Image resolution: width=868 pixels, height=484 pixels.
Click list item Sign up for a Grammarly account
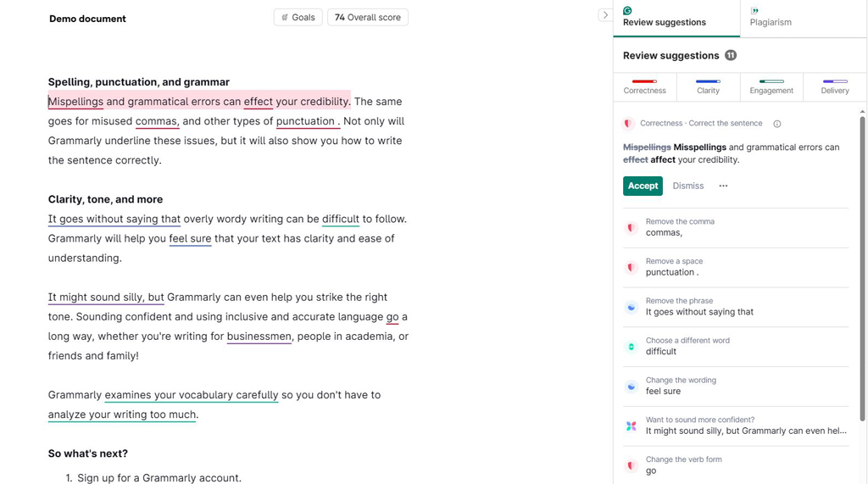[159, 478]
